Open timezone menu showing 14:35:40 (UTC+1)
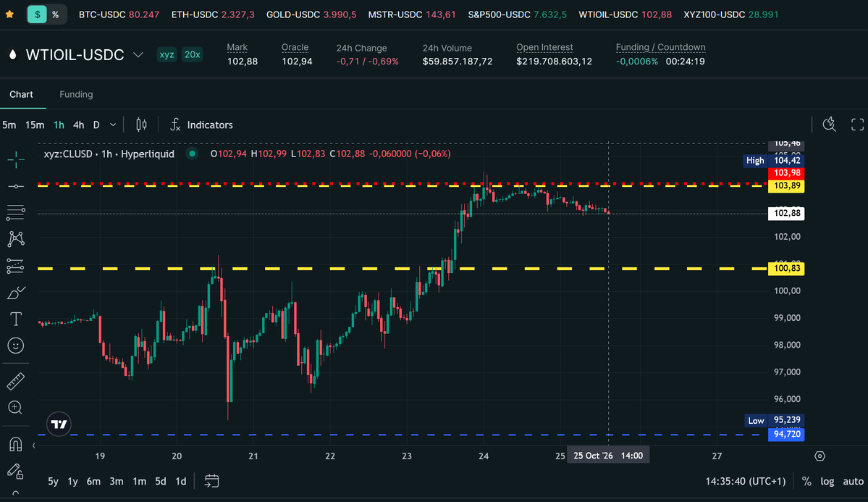The height and width of the screenshot is (502, 868). point(745,481)
